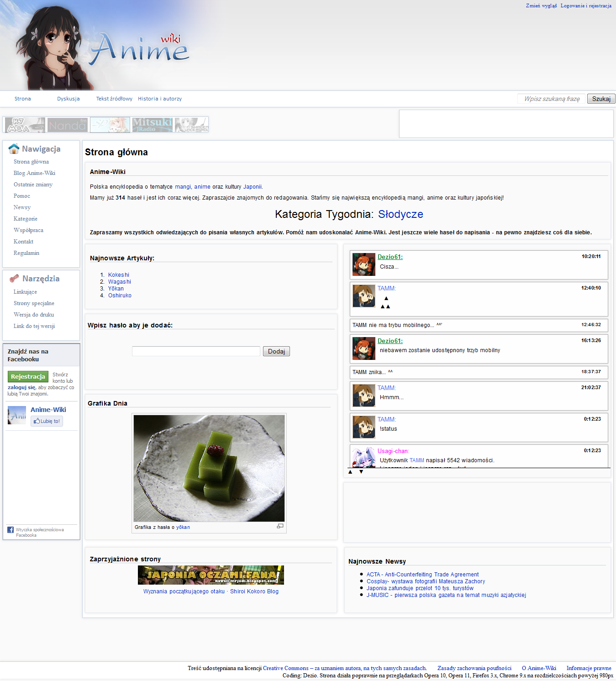Click the zaloguj się Facebook link
This screenshot has width=616, height=681.
coord(21,387)
